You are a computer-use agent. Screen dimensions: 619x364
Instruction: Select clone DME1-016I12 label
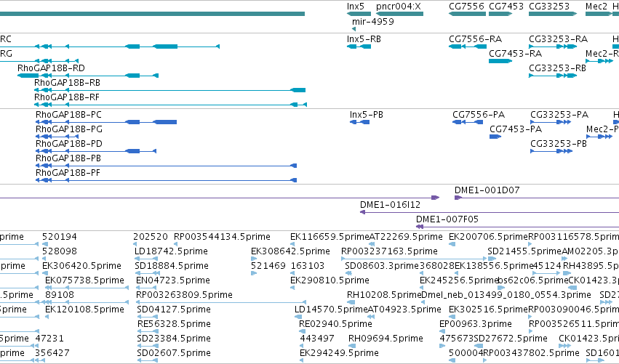(x=390, y=205)
